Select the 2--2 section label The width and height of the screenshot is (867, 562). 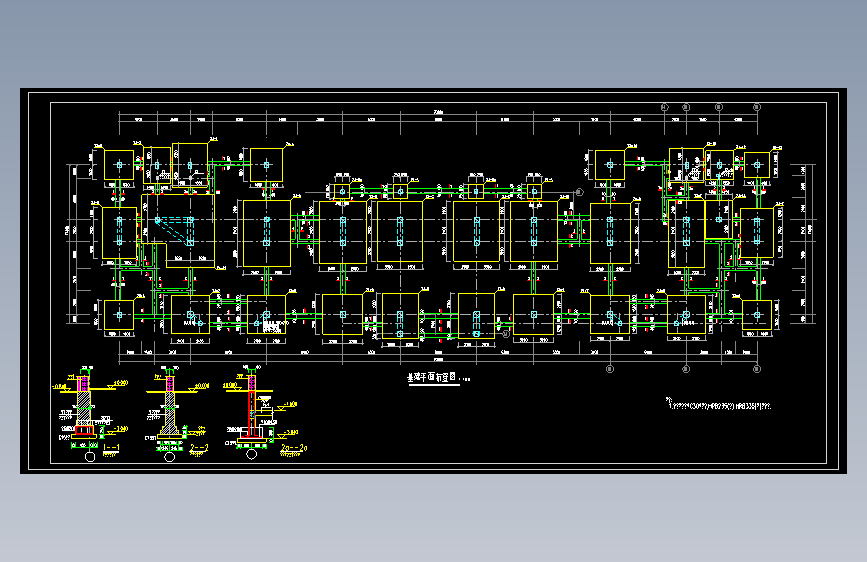point(199,447)
